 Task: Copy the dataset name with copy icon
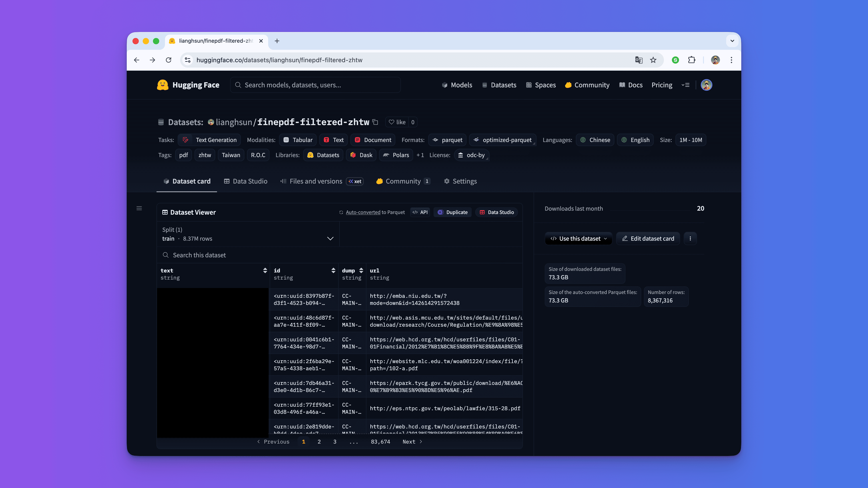[x=375, y=122]
